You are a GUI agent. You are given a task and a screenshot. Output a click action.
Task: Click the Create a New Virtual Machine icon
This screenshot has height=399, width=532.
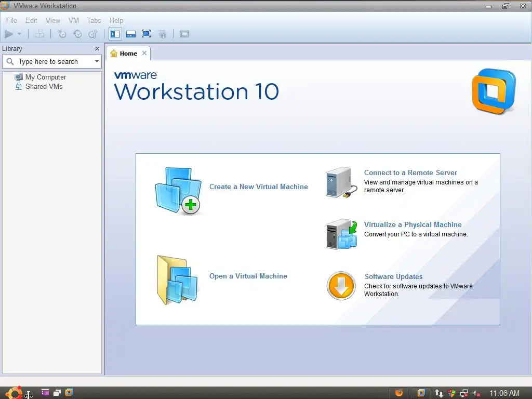point(178,191)
